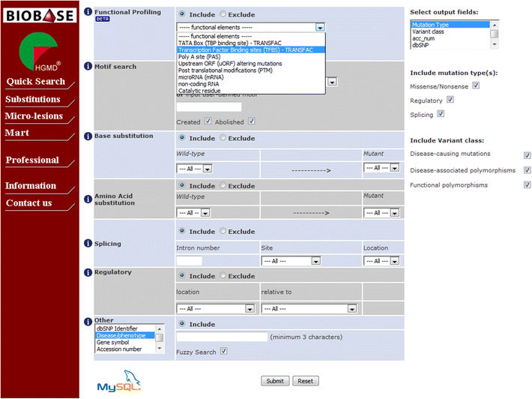Click info icon beside Splicing section
The height and width of the screenshot is (399, 532).
[x=88, y=244]
